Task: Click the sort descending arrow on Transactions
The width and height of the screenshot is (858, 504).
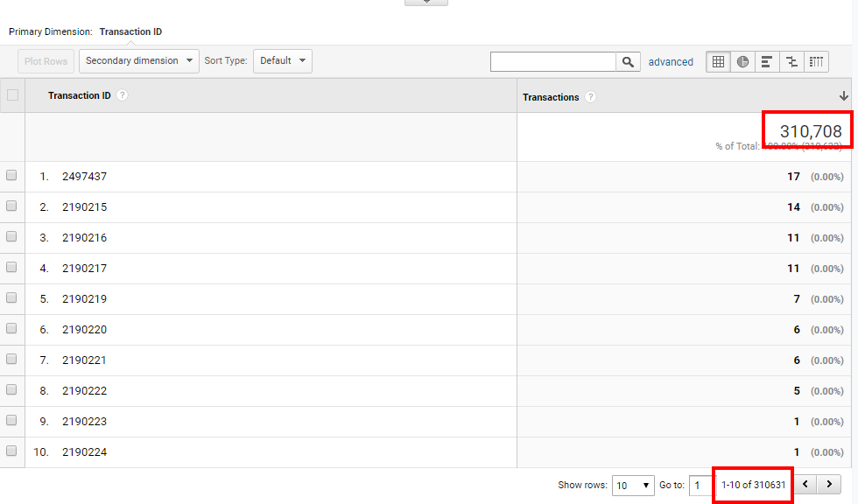Action: coord(844,96)
